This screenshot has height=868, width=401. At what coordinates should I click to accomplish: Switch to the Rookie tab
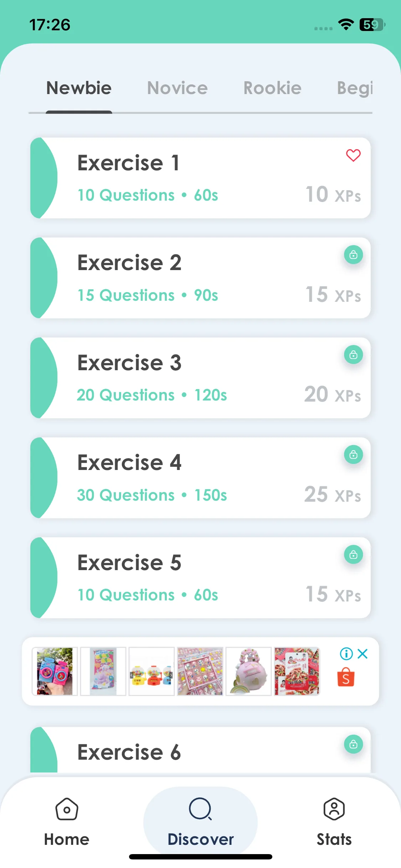tap(272, 88)
